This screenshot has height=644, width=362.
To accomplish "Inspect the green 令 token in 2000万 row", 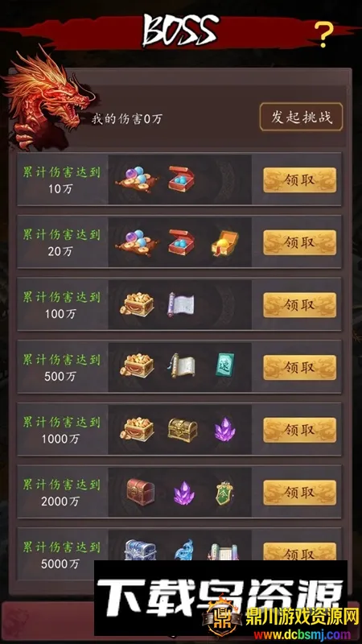I will [224, 493].
